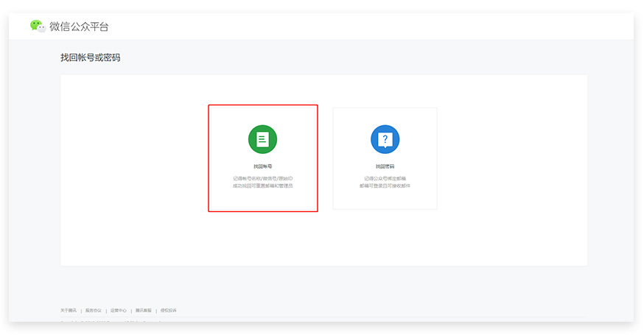The width and height of the screenshot is (644, 335).
Task: Open the 关于腾讯 footer link
Action: point(68,310)
